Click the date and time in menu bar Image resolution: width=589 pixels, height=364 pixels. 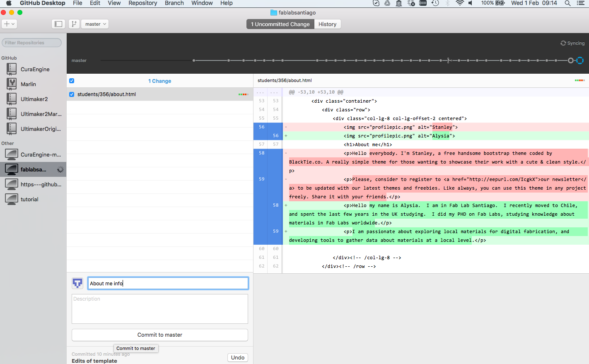tap(533, 3)
